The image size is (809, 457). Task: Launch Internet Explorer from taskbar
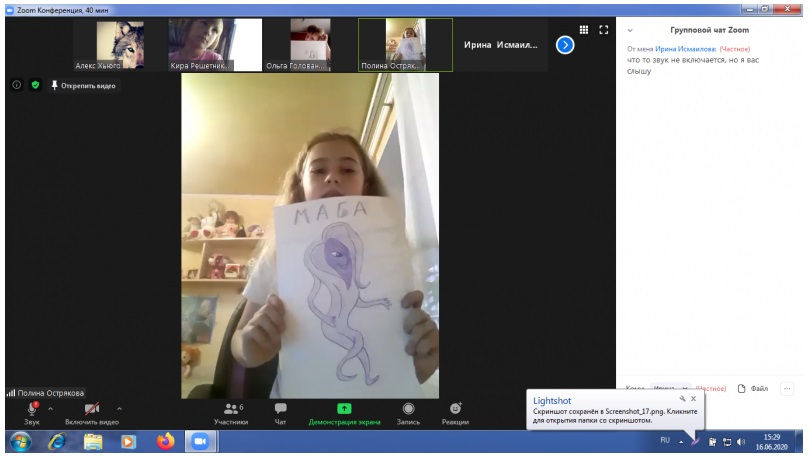tap(57, 442)
